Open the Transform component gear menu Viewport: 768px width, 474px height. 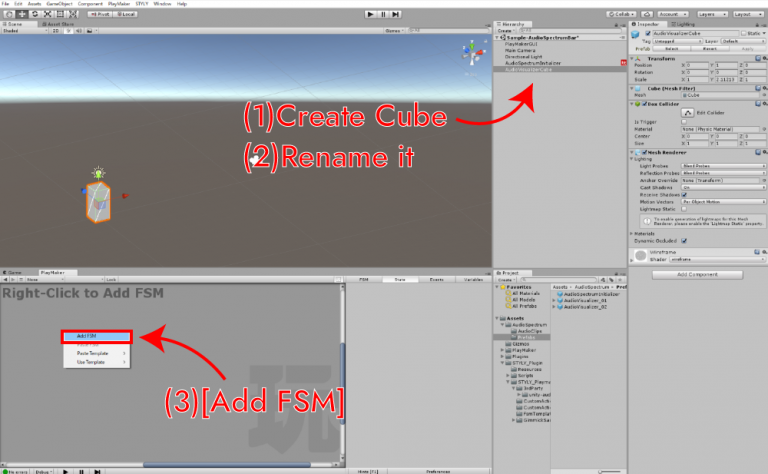(761, 58)
